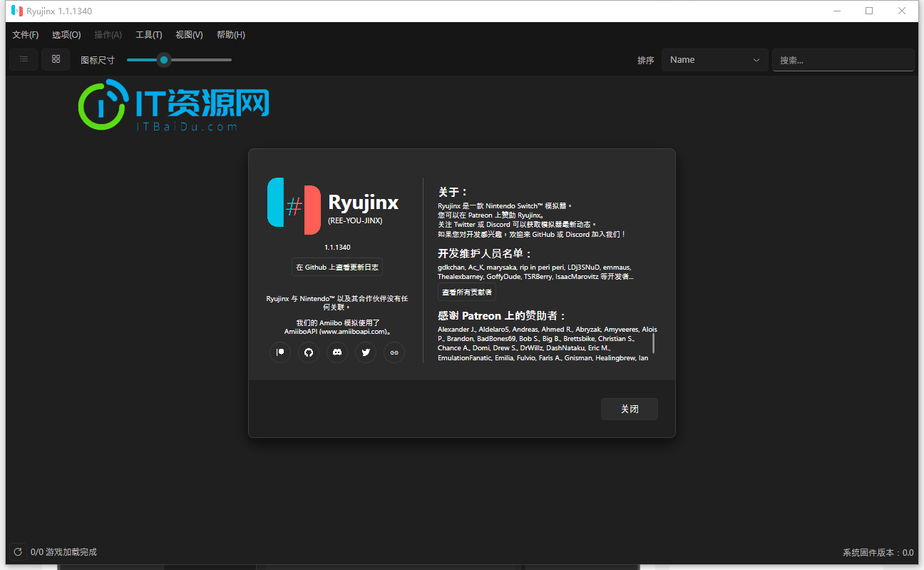
Task: Open the Discord server icon
Action: [x=337, y=352]
